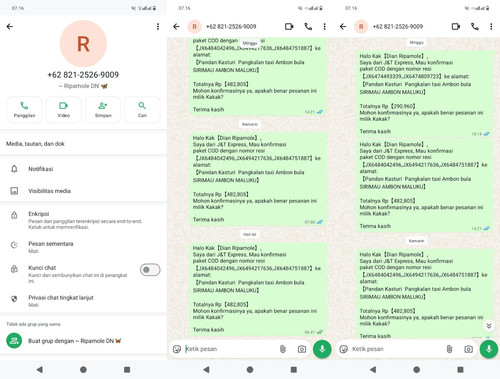The image size is (500, 379).
Task: Tap Buat grup dengan Ripamole DN
Action: pyautogui.click(x=83, y=341)
